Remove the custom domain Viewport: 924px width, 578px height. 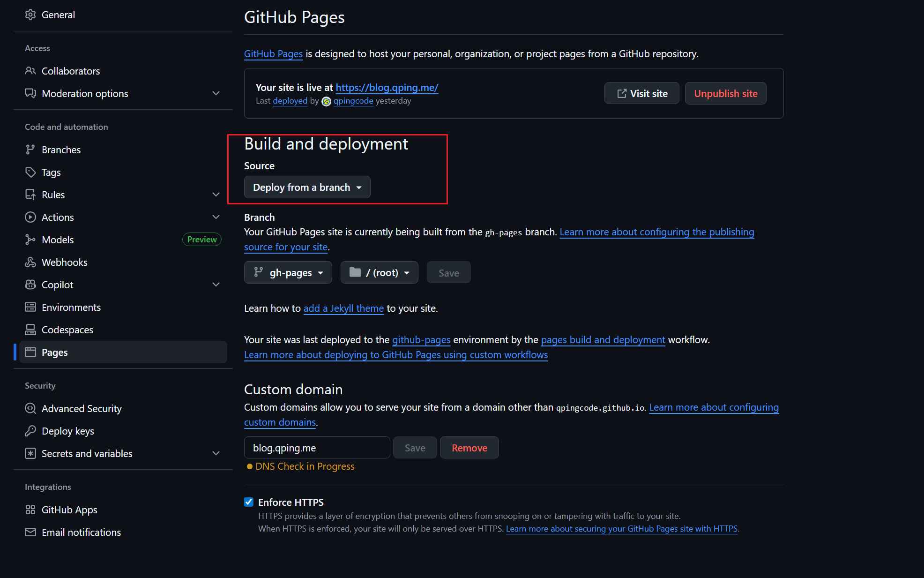click(469, 448)
